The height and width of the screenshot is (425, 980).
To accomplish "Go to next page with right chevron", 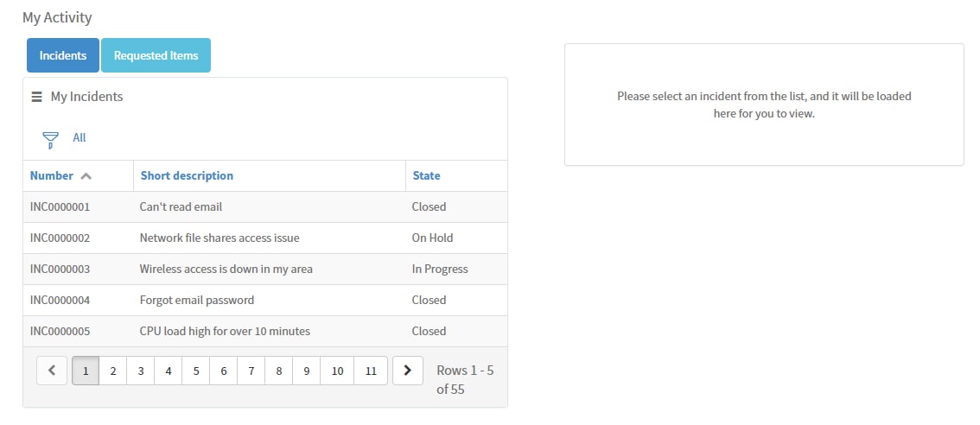I will (x=408, y=371).
